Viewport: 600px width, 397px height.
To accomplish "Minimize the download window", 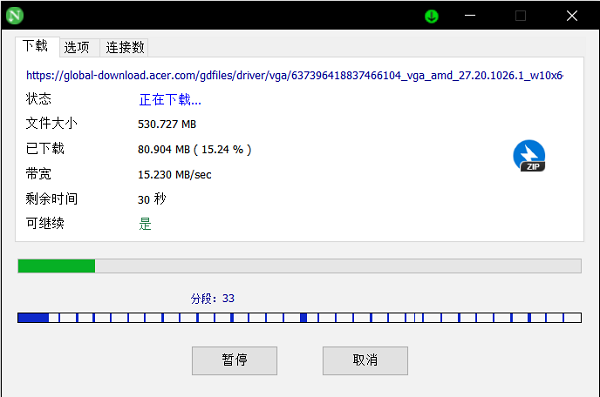I will [470, 16].
